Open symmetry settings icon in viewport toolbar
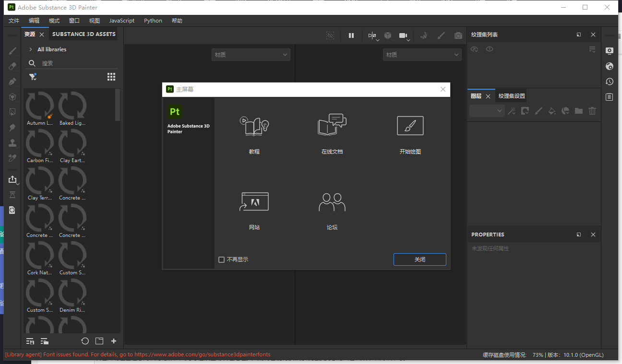The image size is (622, 364). pos(372,35)
